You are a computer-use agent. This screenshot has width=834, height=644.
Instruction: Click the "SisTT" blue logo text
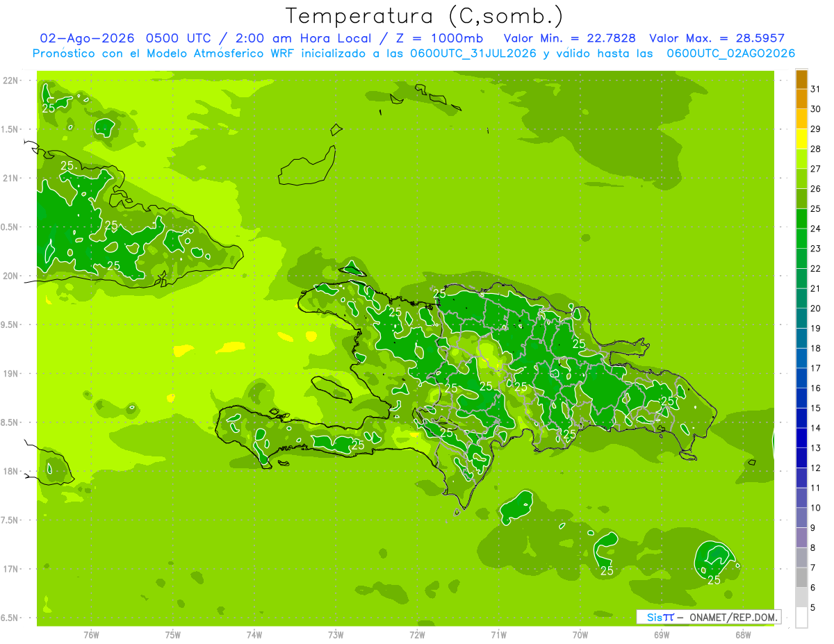(660, 617)
